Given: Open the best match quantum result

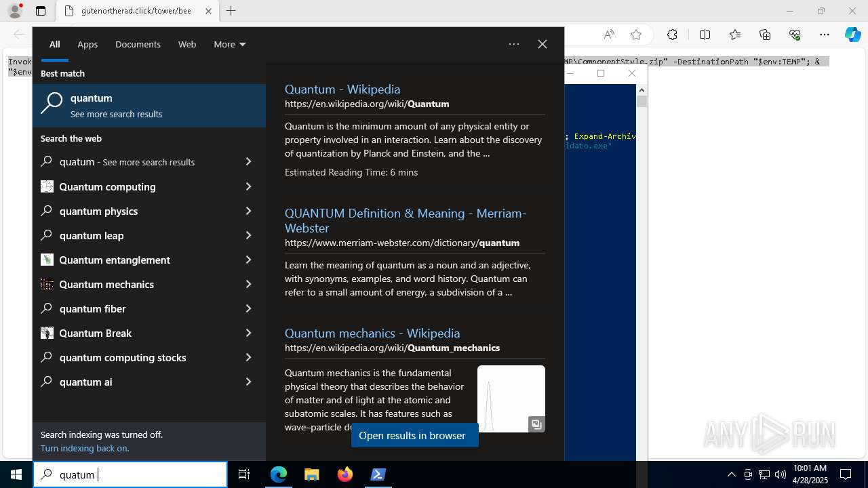Looking at the screenshot, I should pyautogui.click(x=149, y=105).
